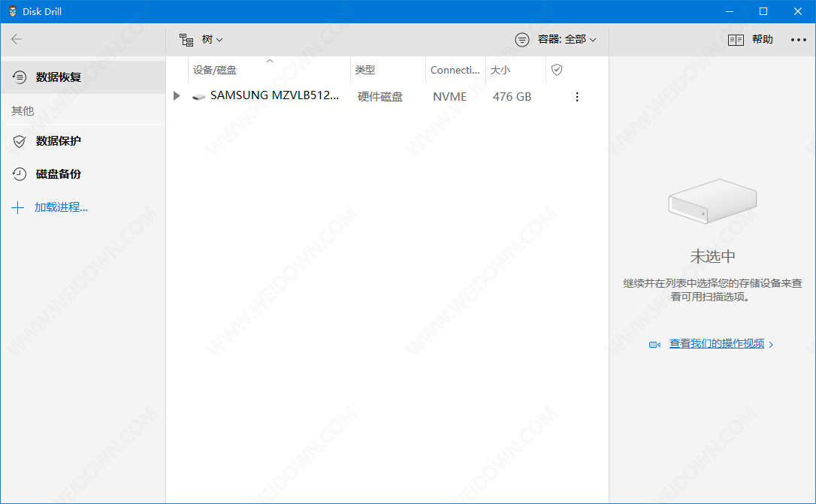Viewport: 816px width, 504px height.
Task: Click the SAMSUNG drive icon
Action: [199, 97]
